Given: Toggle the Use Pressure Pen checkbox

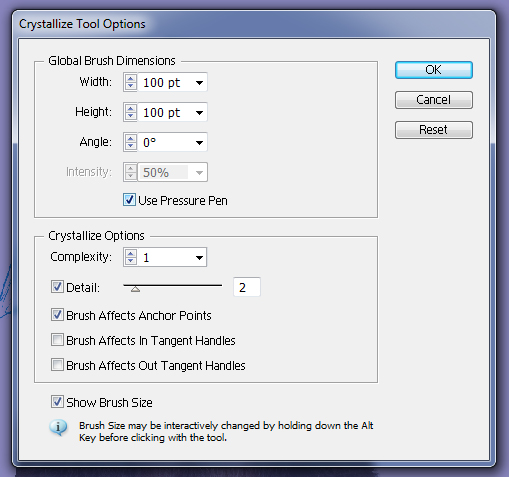Looking at the screenshot, I should [129, 200].
